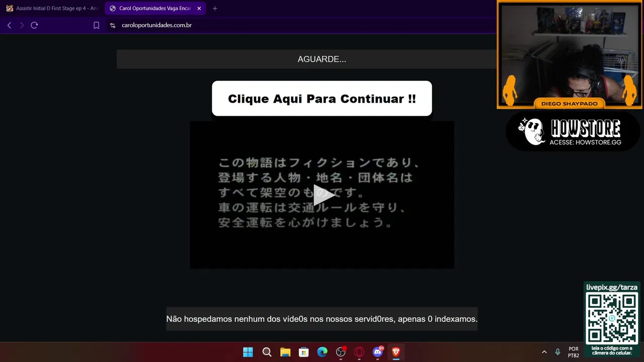Viewport: 644px width, 362px height.
Task: Switch to Brave browser in the taskbar
Action: (x=396, y=352)
